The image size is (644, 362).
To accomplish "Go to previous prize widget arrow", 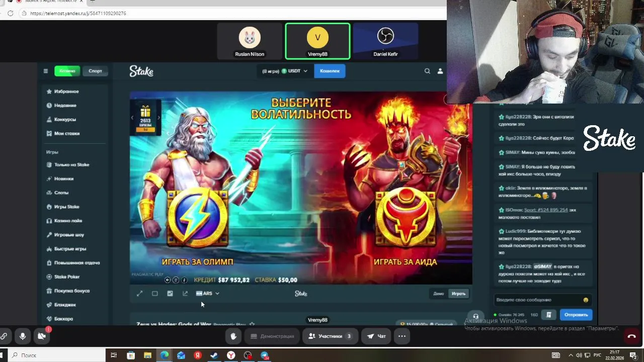I will coord(132,118).
